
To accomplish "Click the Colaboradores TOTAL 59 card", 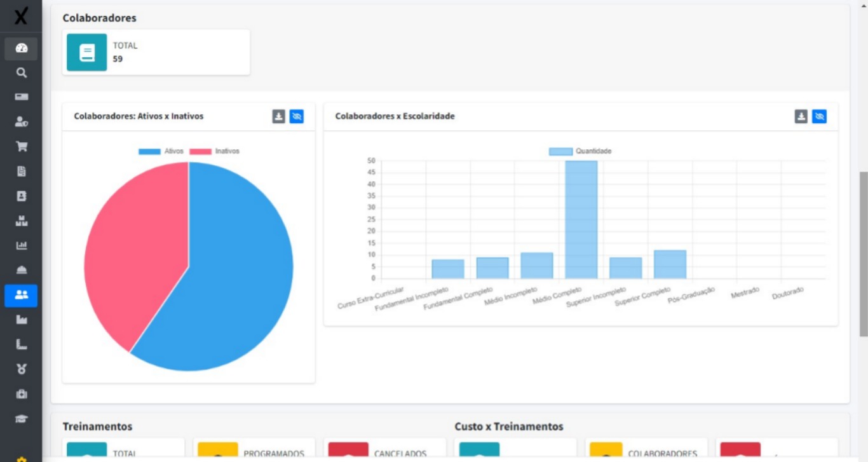I will click(156, 52).
